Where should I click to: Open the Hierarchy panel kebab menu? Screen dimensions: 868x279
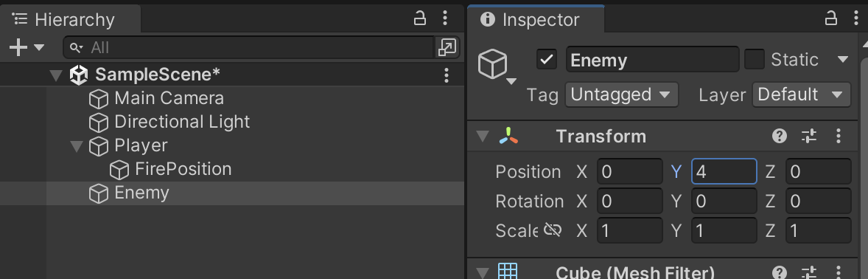tap(445, 19)
